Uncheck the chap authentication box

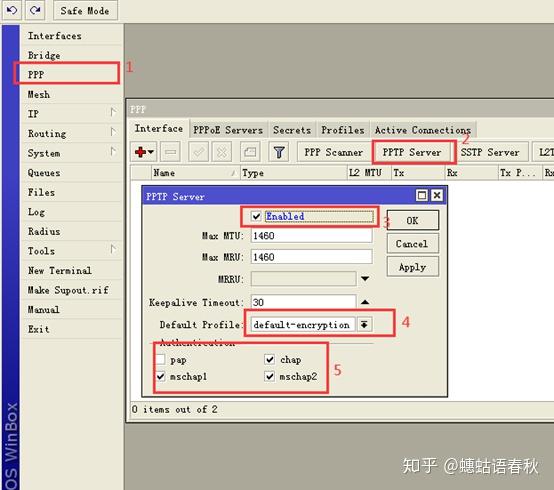tap(269, 359)
